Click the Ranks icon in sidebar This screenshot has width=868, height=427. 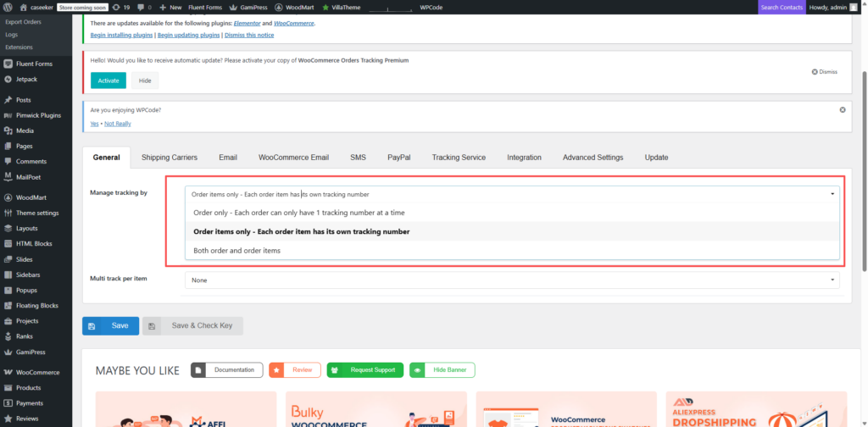point(8,336)
